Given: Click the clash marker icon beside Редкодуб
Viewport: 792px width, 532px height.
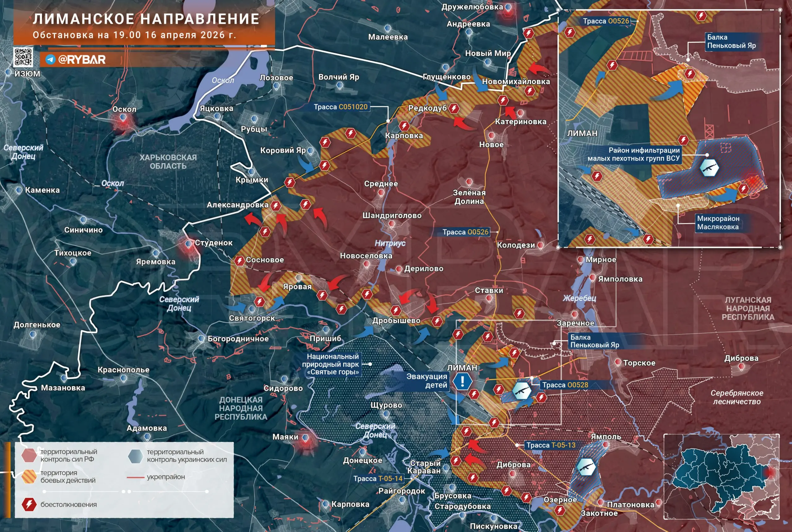Looking at the screenshot, I should pyautogui.click(x=454, y=109).
